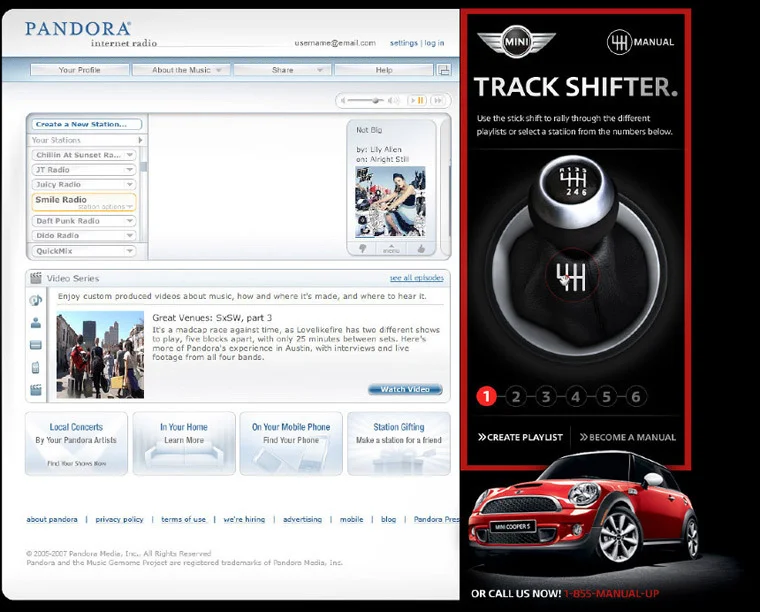This screenshot has height=612, width=760.
Task: Open the blog footer link
Action: tap(388, 519)
